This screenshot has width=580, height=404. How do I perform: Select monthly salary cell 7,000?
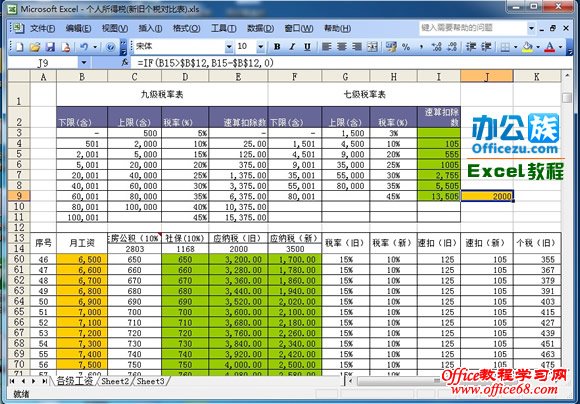[82, 312]
